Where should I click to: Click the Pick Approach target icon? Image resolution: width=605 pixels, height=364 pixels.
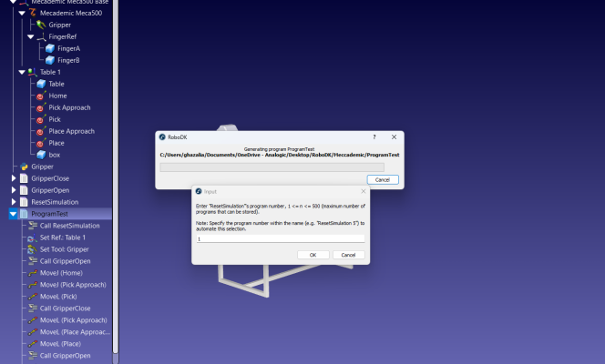coord(41,108)
